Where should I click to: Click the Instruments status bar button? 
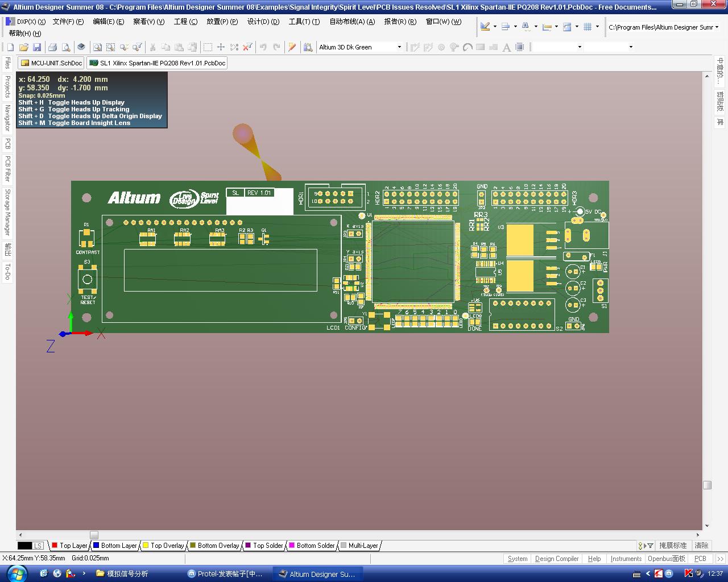626,559
